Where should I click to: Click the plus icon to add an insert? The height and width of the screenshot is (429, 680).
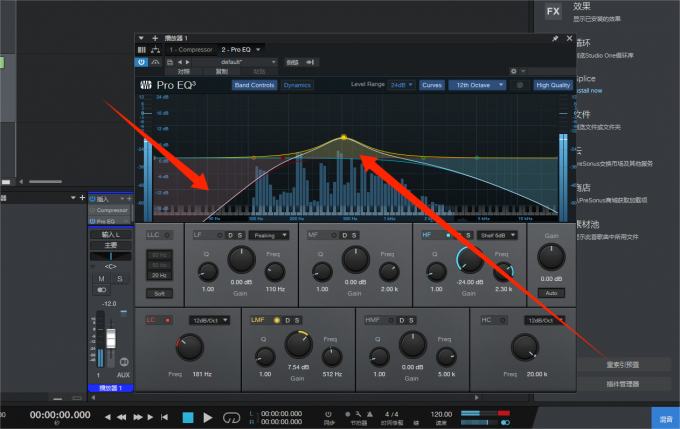[x=155, y=38]
